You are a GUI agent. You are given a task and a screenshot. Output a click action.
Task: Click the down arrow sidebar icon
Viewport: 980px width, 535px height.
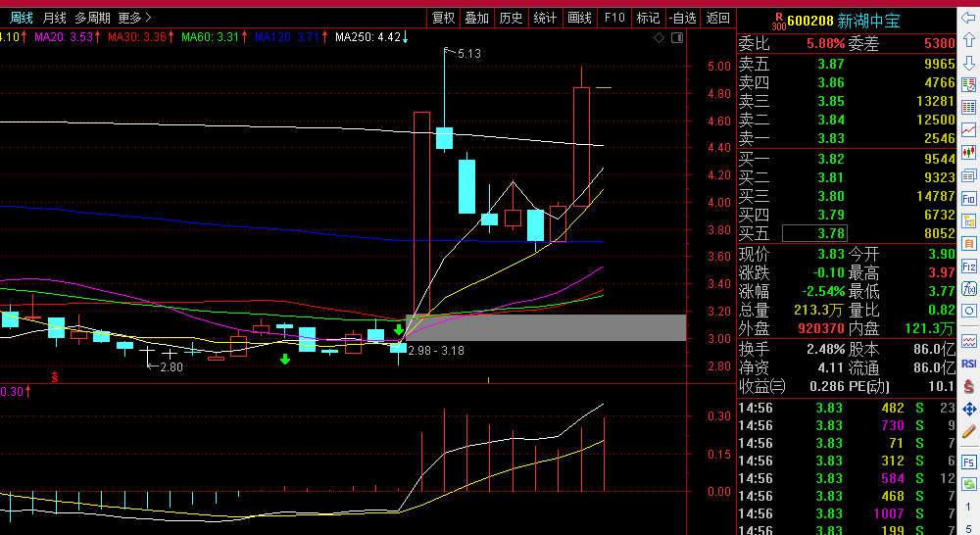tap(968, 63)
